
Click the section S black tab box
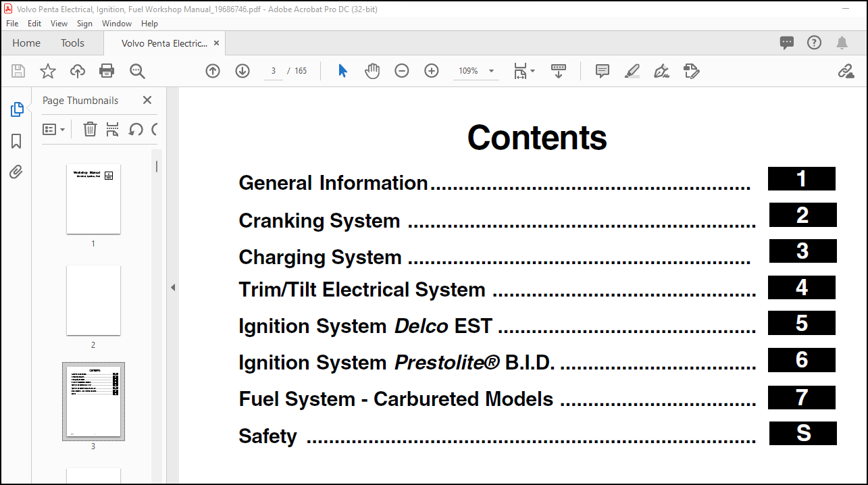[803, 433]
